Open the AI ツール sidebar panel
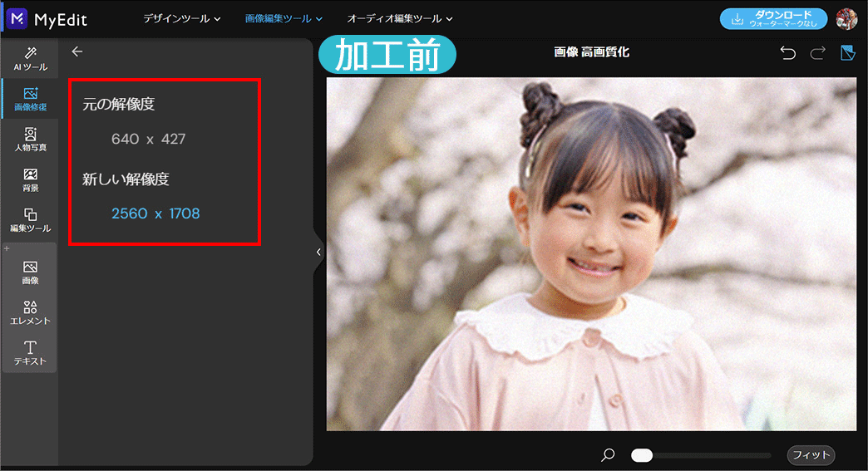Image resolution: width=868 pixels, height=471 pixels. [31, 59]
